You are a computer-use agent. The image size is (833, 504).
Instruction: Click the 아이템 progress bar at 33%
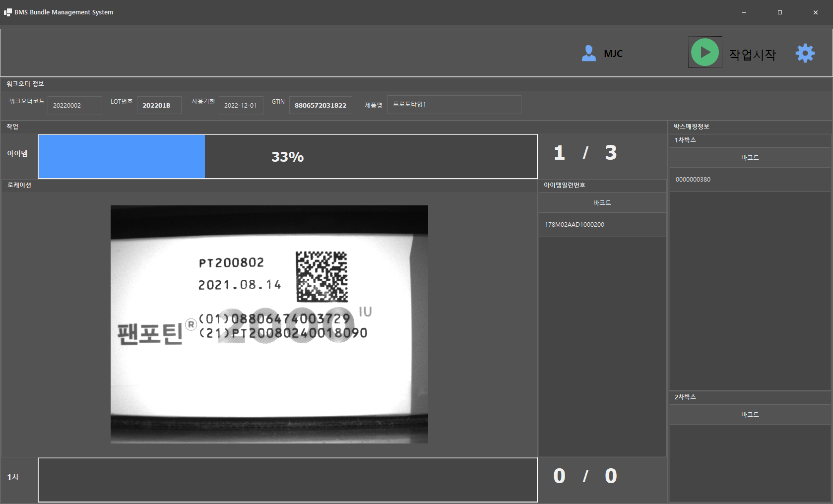click(288, 156)
